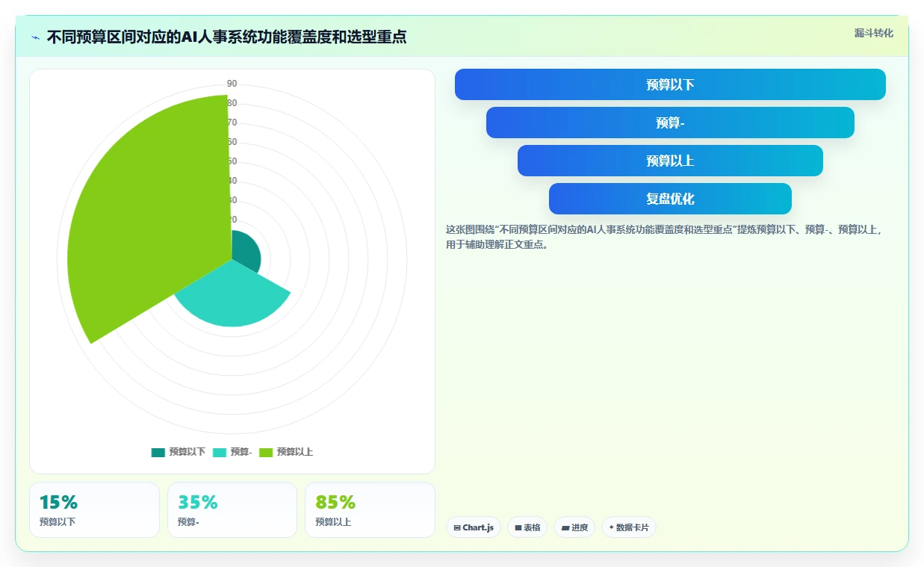Click the 15% value text

[x=58, y=502]
